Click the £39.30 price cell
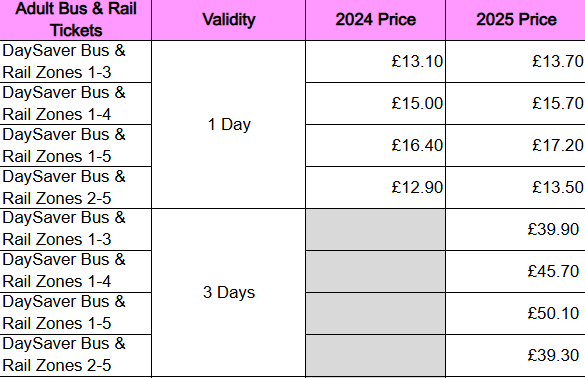 click(x=516, y=355)
